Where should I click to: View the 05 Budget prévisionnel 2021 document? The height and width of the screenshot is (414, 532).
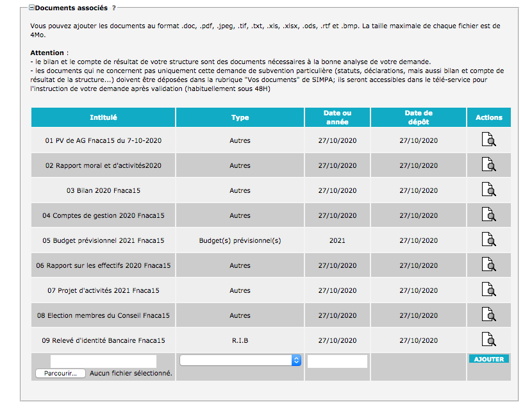coord(488,240)
